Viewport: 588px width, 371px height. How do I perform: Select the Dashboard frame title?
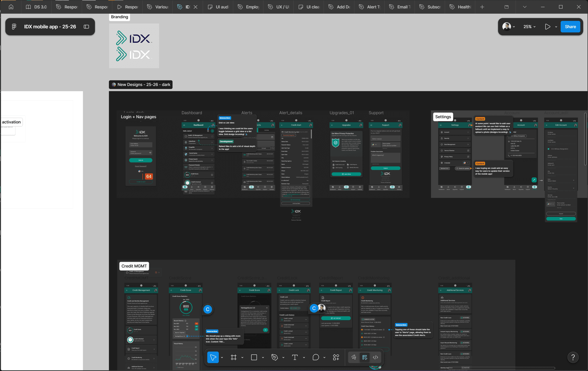point(192,113)
